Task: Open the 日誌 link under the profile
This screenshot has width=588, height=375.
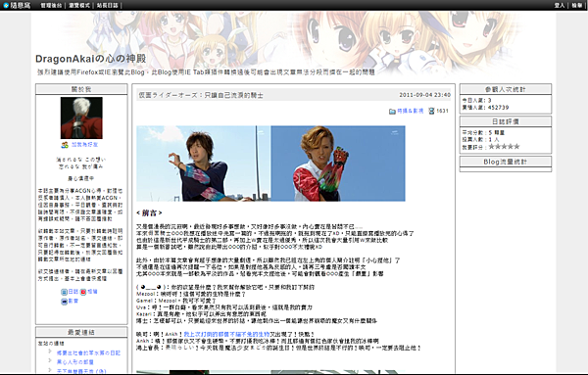Action: tap(73, 292)
